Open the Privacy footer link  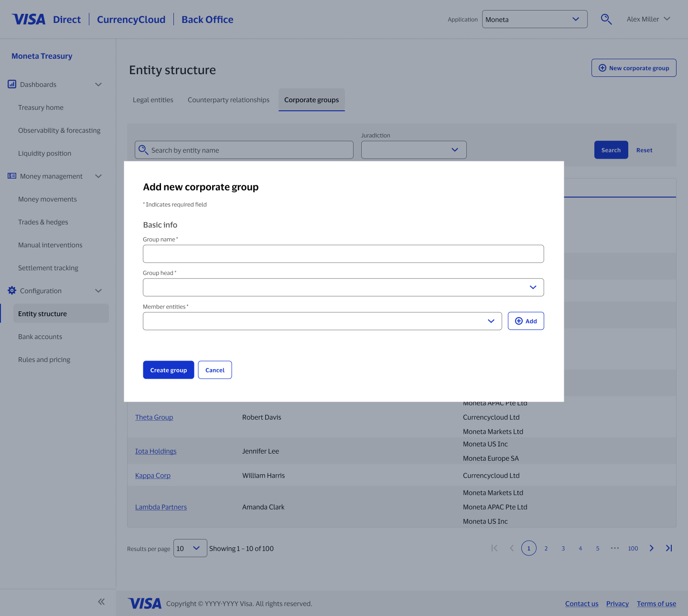coord(617,604)
